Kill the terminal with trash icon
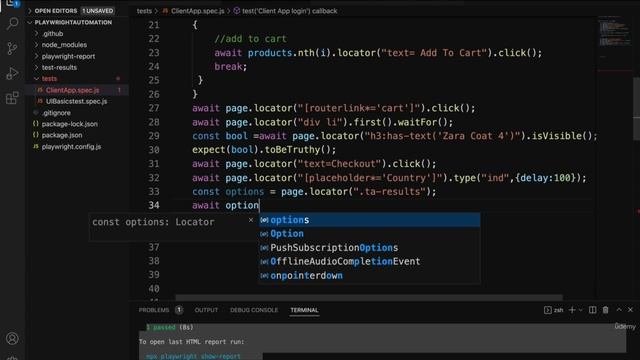The height and width of the screenshot is (360, 640). 605,310
